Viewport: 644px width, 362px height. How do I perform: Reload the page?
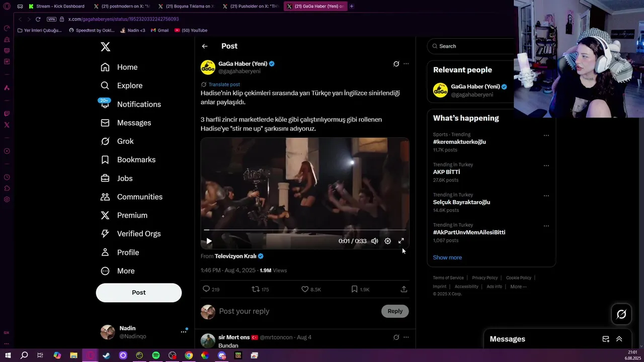[38, 19]
